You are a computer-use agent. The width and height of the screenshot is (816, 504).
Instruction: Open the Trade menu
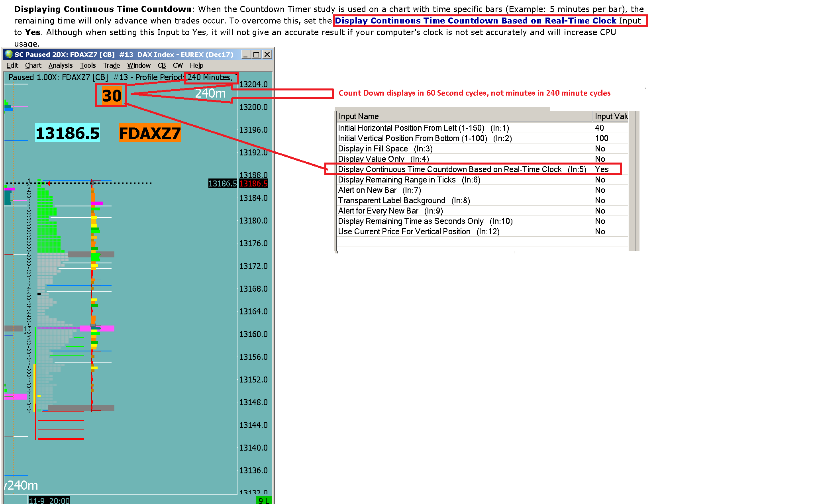(x=112, y=65)
